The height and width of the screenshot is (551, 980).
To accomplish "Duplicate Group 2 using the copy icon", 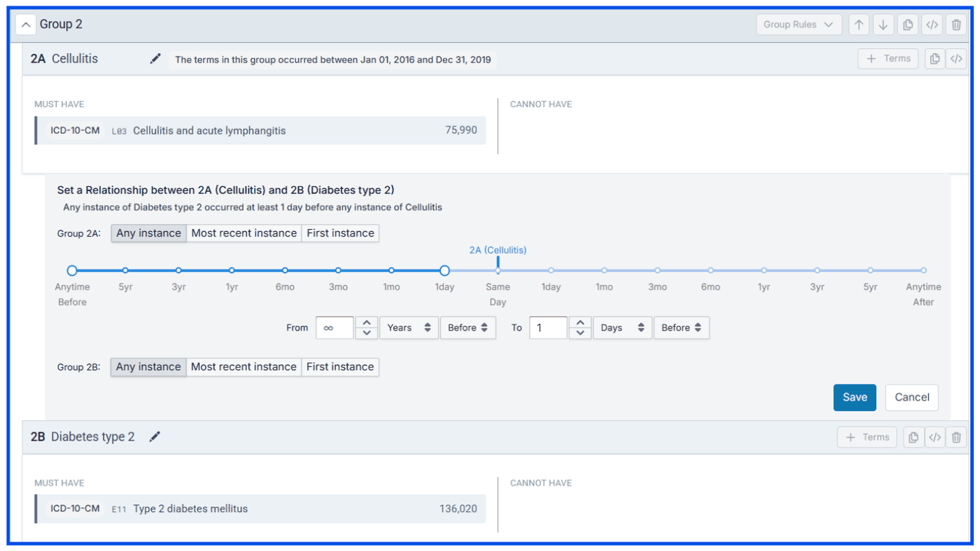I will click(x=908, y=25).
